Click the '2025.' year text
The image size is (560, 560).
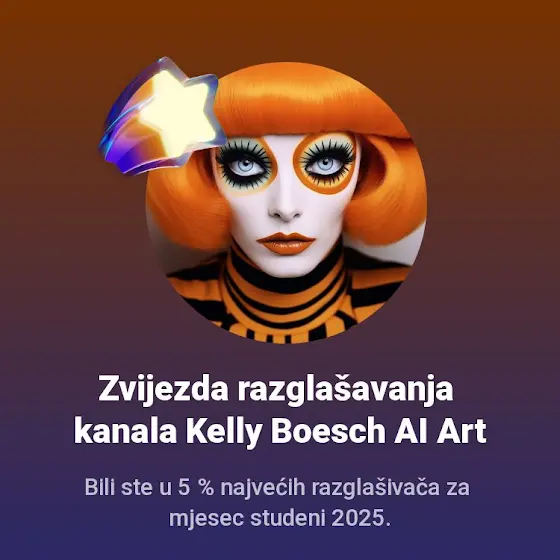click(361, 518)
